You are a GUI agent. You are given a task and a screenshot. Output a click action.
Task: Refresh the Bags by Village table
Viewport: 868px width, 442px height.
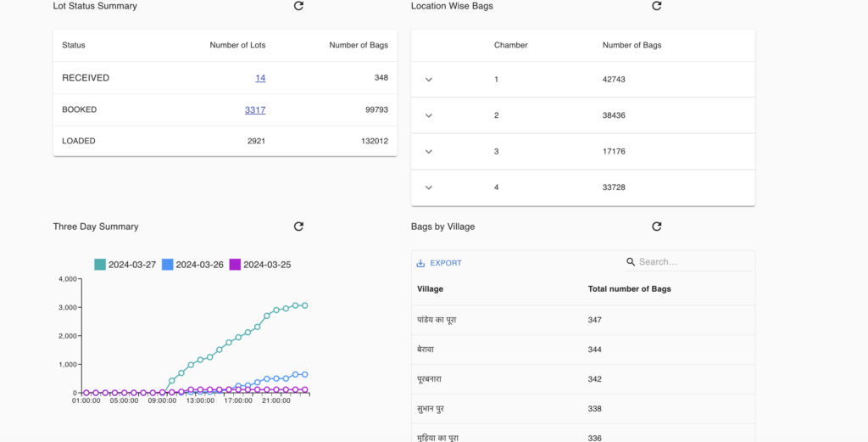656,227
